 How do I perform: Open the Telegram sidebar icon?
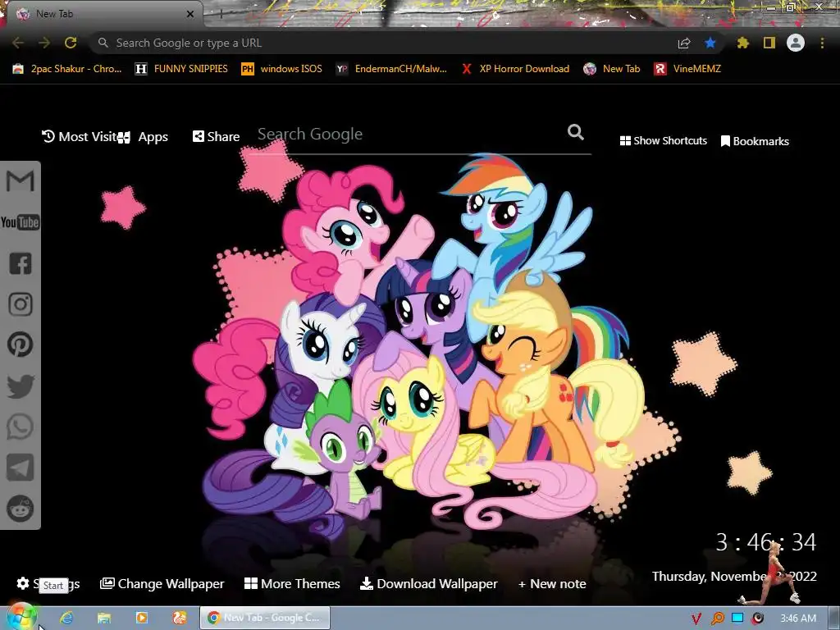coord(20,467)
